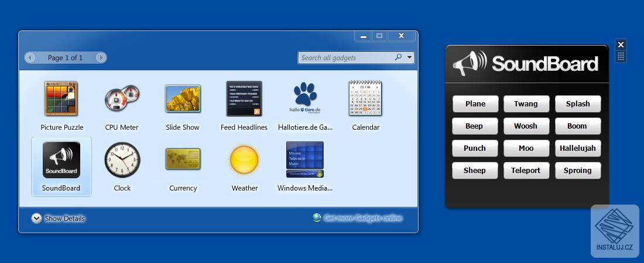Click the globe icon beside gadgets link

(x=317, y=218)
